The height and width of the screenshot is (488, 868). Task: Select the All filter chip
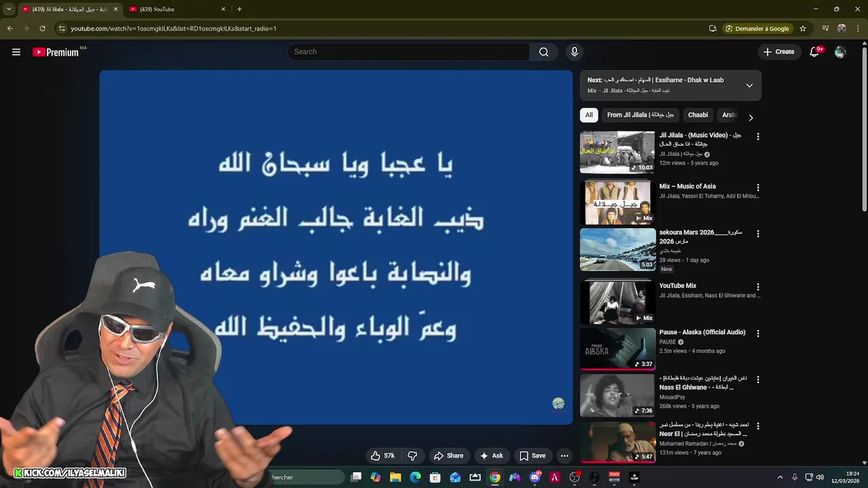click(x=589, y=115)
